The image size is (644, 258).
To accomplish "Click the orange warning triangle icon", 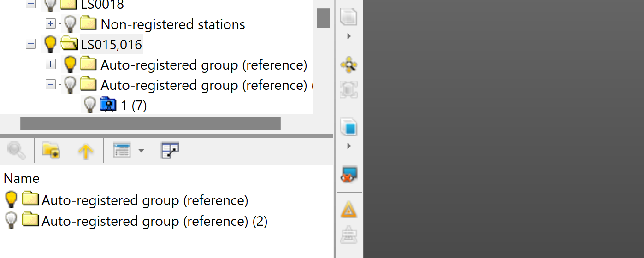I will (349, 211).
